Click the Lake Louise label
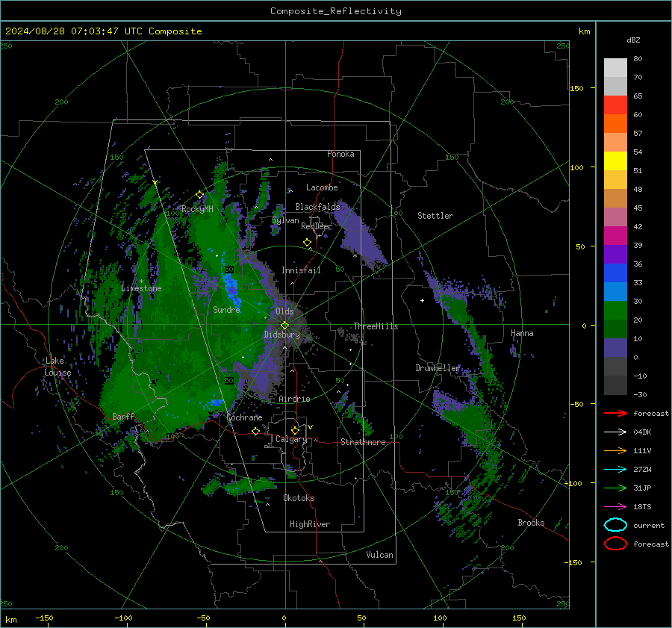Viewport: 672px width, 628px height. [x=57, y=367]
